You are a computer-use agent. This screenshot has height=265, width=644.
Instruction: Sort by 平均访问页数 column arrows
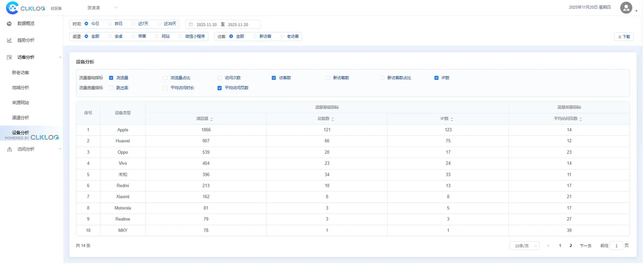click(x=581, y=119)
